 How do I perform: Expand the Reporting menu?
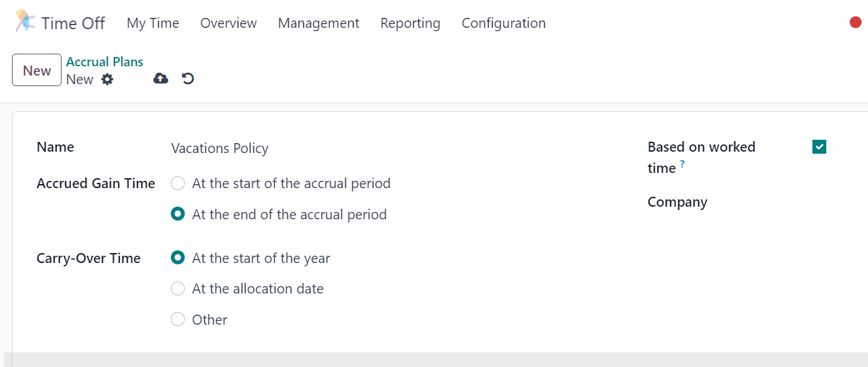(410, 23)
